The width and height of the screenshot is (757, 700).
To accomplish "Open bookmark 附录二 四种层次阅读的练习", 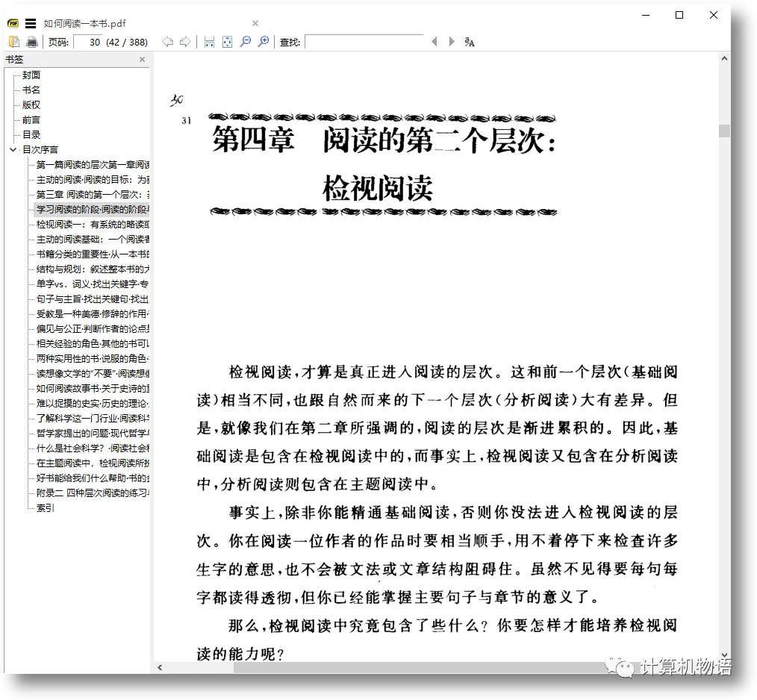I will click(x=93, y=493).
